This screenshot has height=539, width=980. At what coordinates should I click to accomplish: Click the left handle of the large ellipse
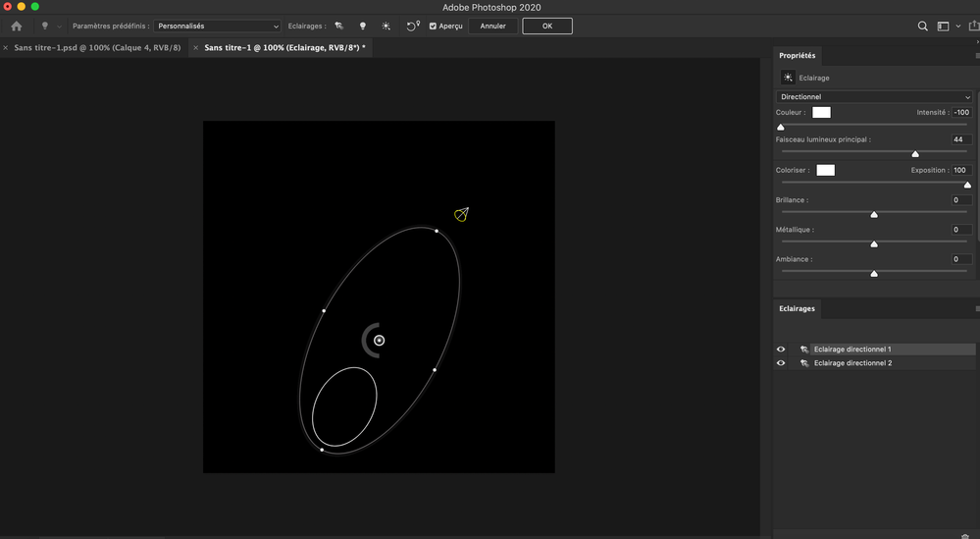324,311
